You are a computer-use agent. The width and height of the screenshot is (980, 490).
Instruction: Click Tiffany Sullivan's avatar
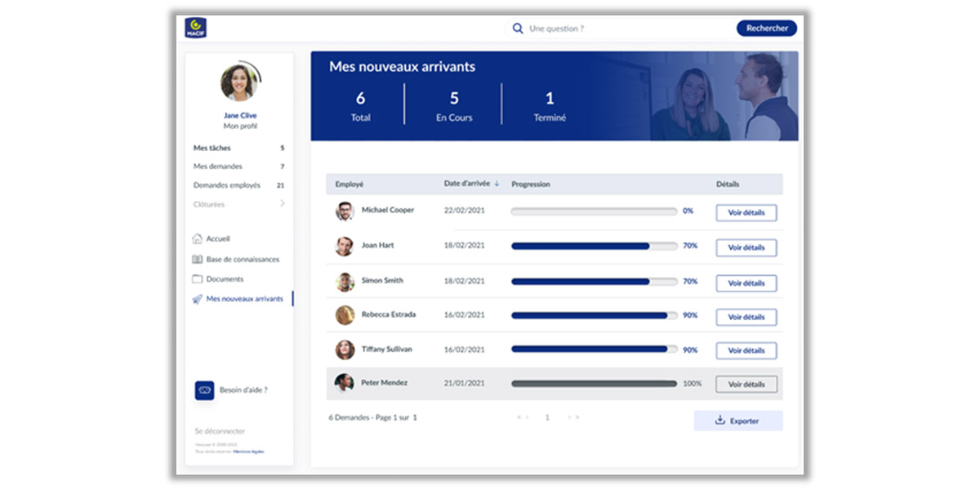(x=345, y=350)
